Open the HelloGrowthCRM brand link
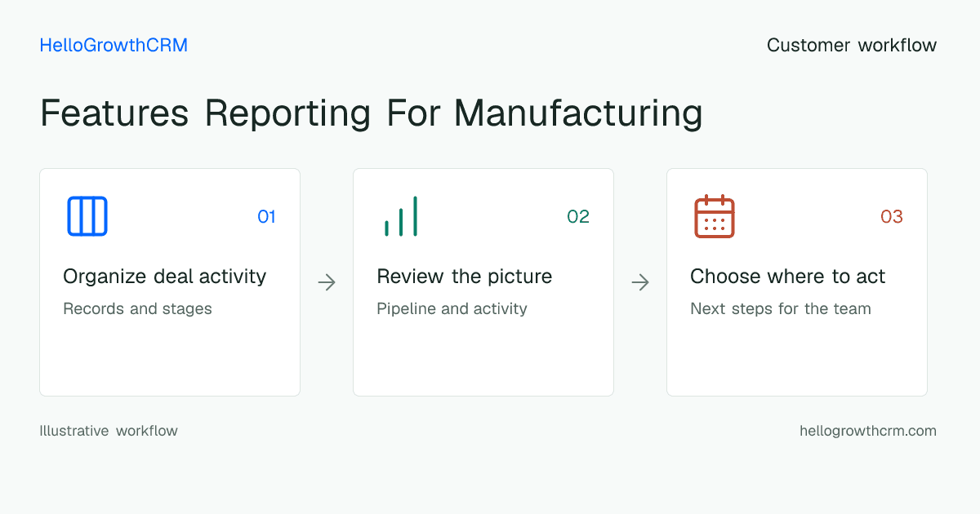This screenshot has height=514, width=980. click(x=114, y=45)
